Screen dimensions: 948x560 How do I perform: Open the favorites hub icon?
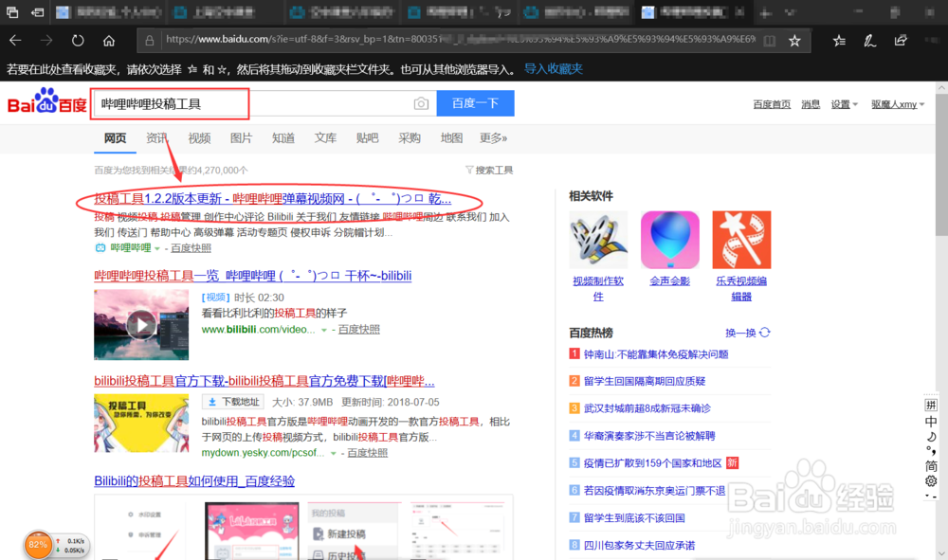click(x=839, y=41)
